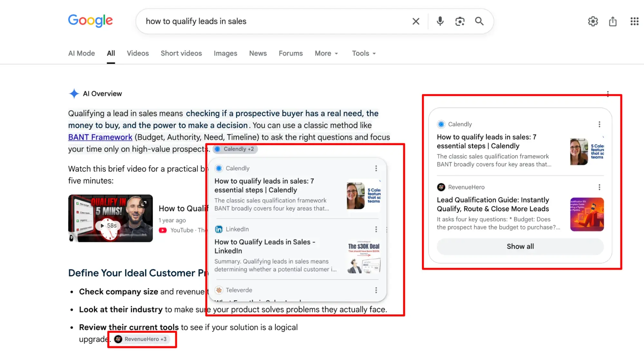This screenshot has height=358, width=644.
Task: Click 'The $30K Deal' LinkedIn thumbnail
Action: 364,257
